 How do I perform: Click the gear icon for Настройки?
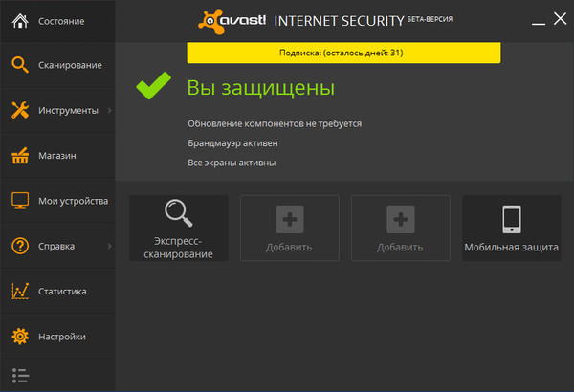[x=20, y=337]
